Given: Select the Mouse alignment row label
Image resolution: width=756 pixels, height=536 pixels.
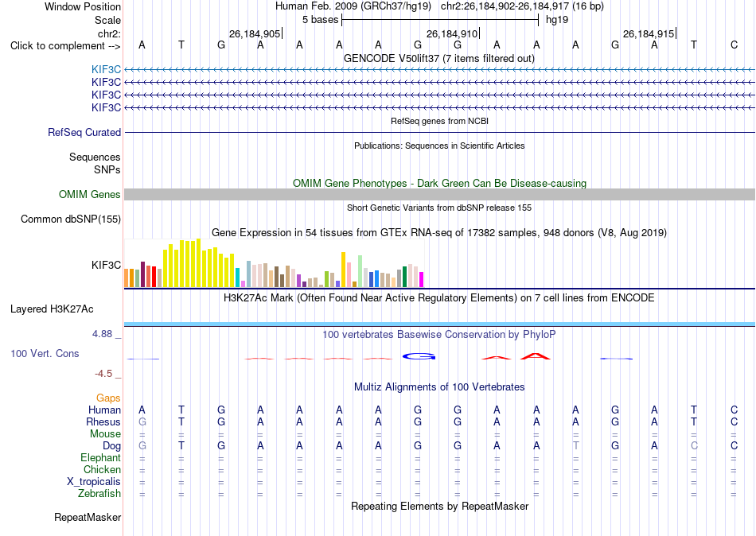Looking at the screenshot, I should pos(105,434).
